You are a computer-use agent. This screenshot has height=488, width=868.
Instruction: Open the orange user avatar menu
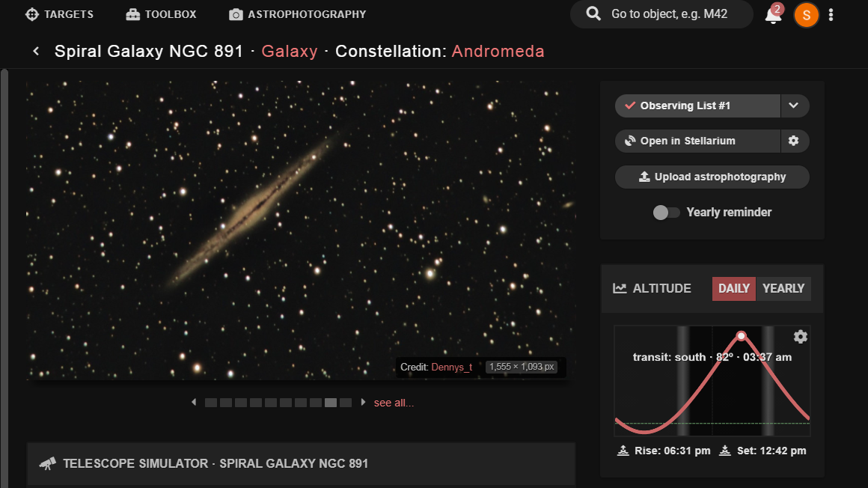tap(806, 14)
